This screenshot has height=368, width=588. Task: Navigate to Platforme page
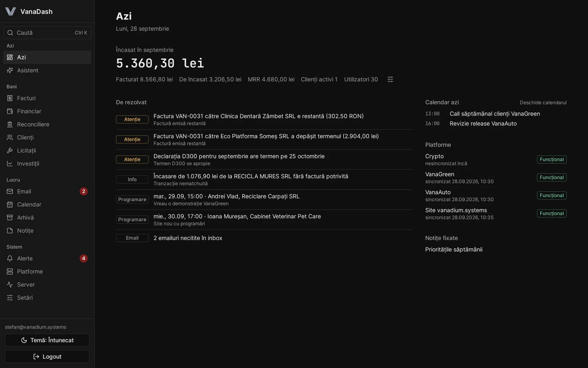tap(47, 272)
